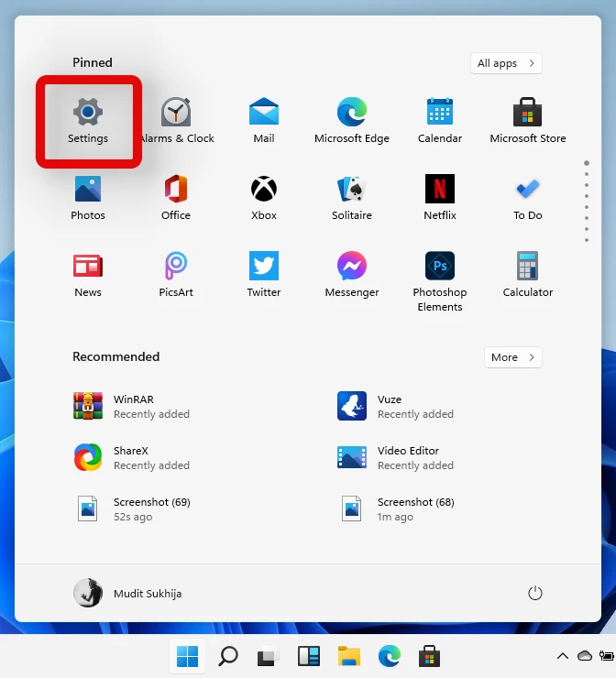
Task: Launch the Office app
Action: pos(176,198)
